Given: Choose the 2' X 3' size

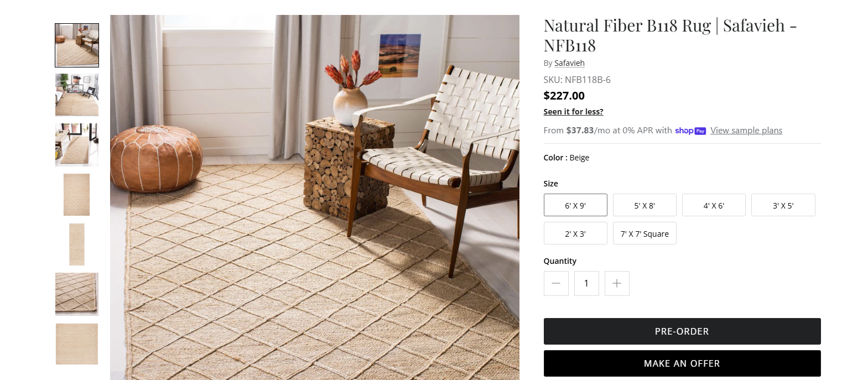Looking at the screenshot, I should click(x=575, y=233).
